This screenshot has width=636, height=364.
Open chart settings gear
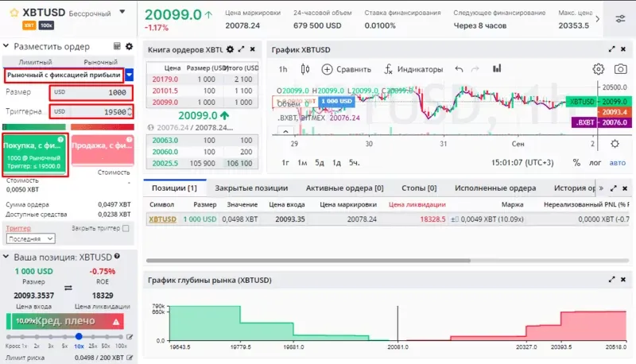click(599, 69)
